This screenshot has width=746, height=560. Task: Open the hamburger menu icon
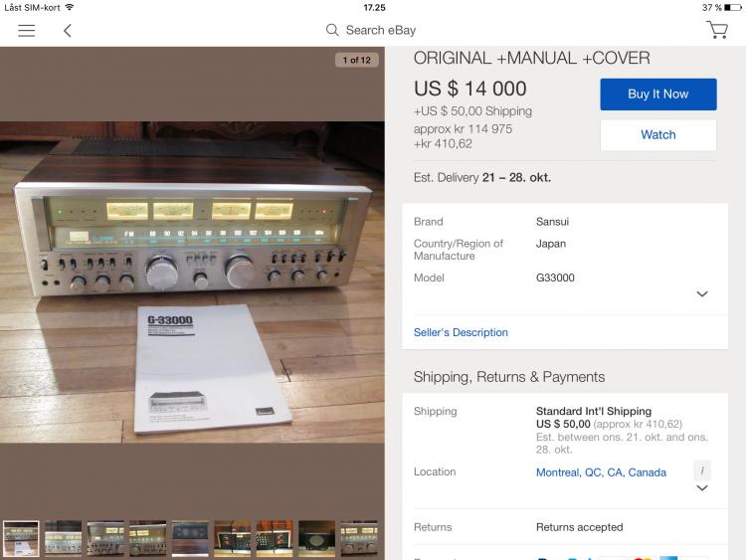(x=27, y=31)
